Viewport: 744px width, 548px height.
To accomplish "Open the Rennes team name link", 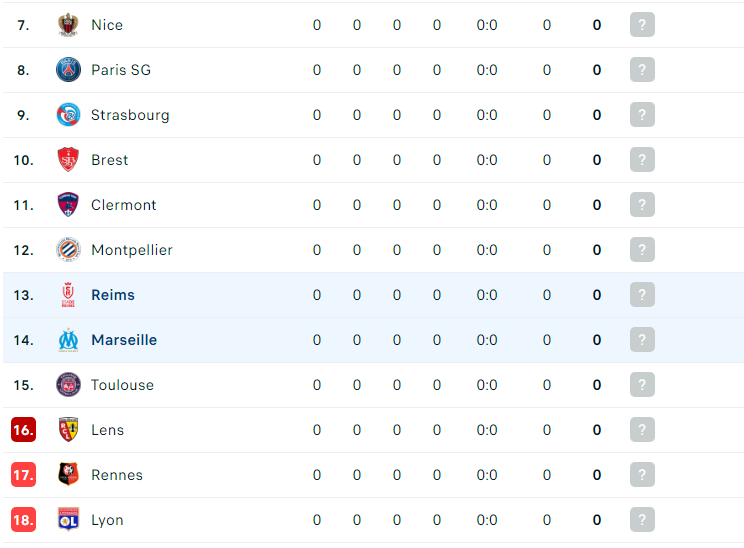I will [x=117, y=475].
